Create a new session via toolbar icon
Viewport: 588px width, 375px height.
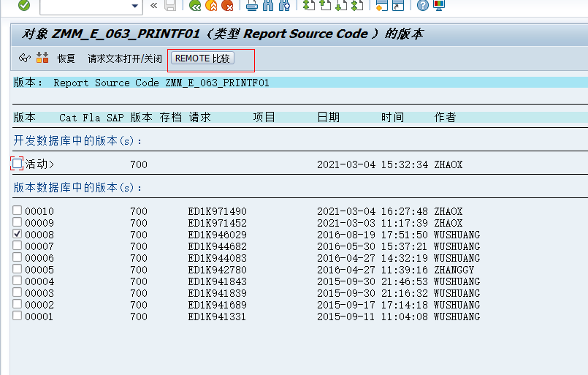[382, 5]
